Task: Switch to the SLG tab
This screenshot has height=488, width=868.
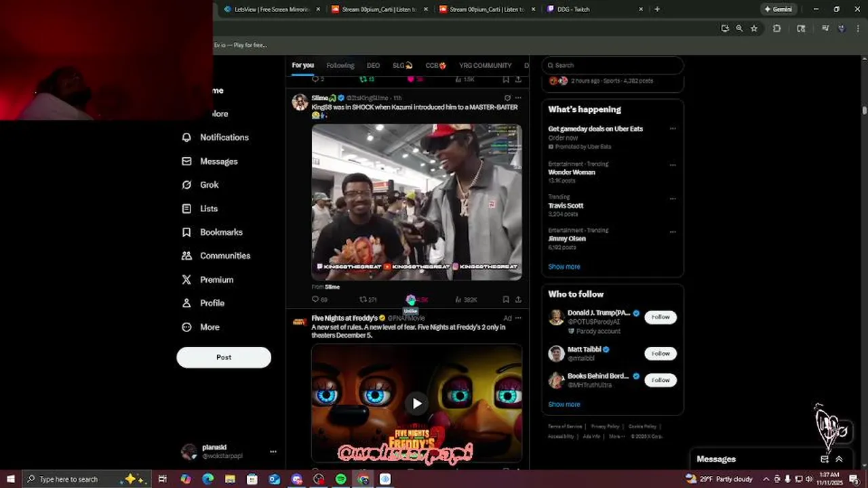Action: (402, 66)
